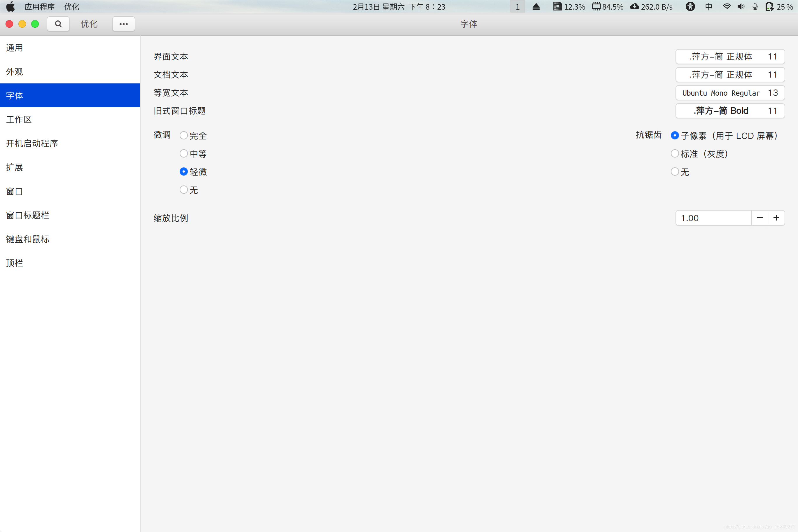
Task: Open 窗口标题栏 settings section
Action: (x=70, y=215)
